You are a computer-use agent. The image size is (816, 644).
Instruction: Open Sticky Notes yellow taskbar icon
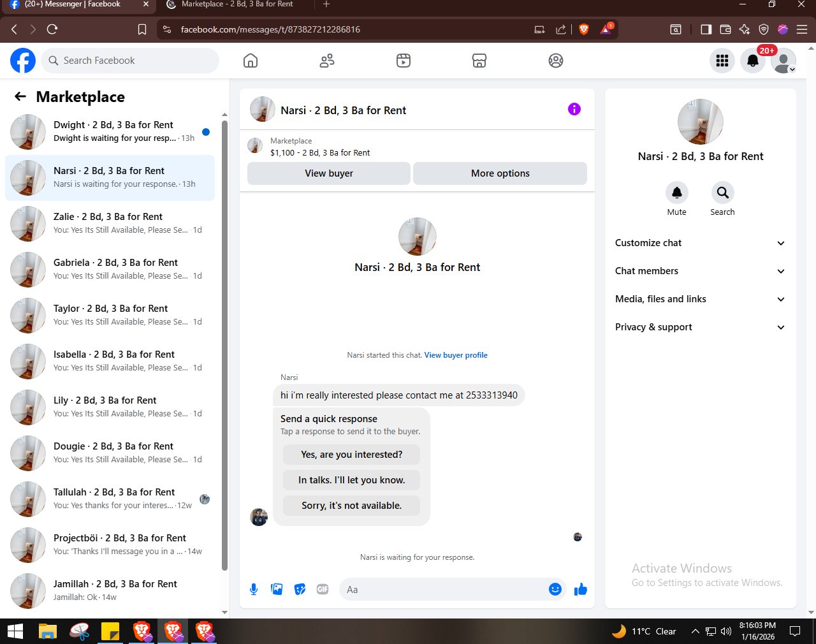(110, 631)
